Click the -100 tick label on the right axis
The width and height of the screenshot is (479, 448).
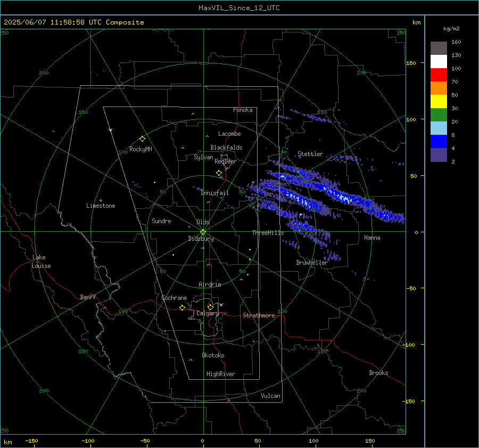408,345
